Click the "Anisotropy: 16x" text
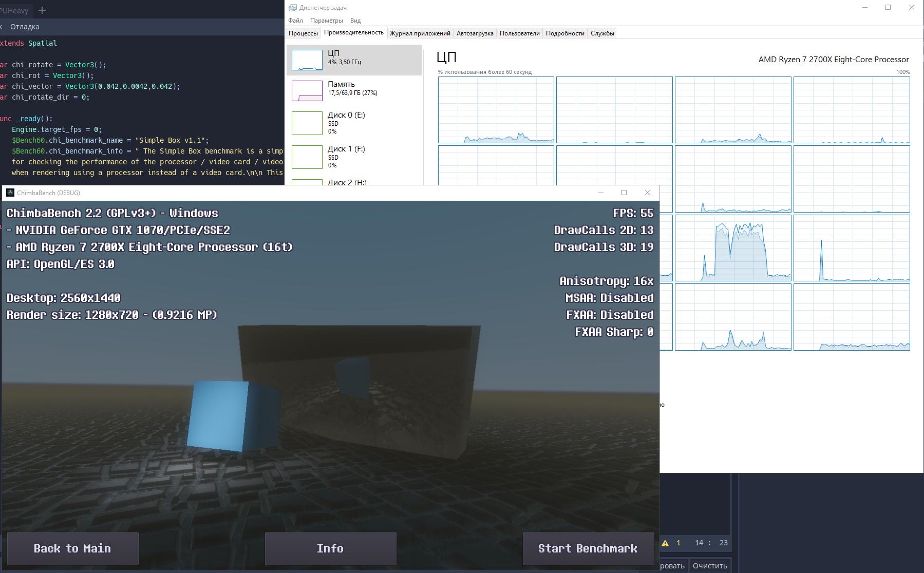 (607, 281)
